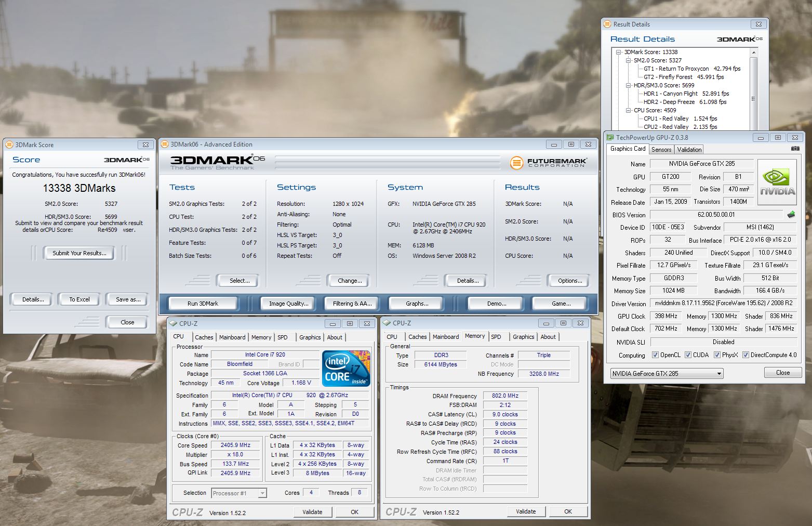
Task: Click Validate in the CPU-Z CPU window
Action: [312, 512]
